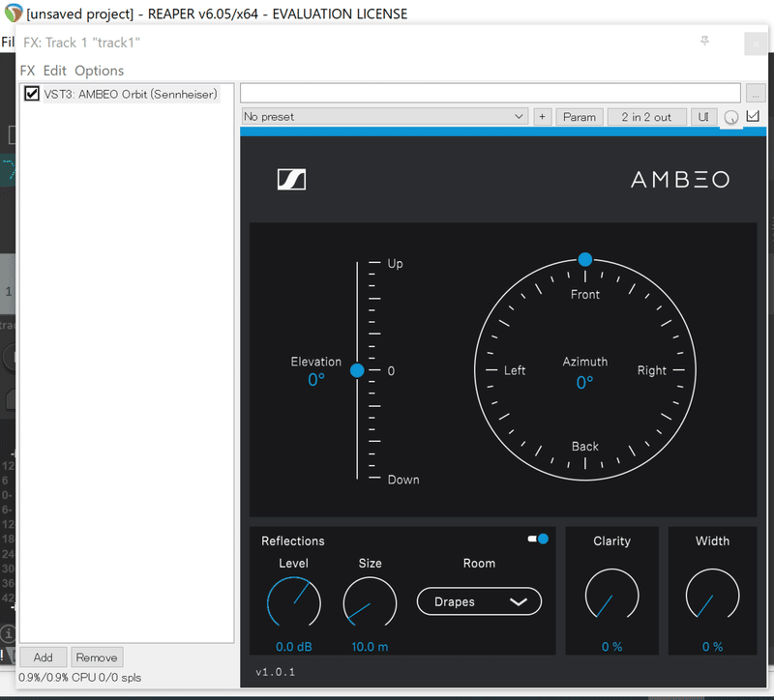Click the Azimuth dial handle at Front
This screenshot has width=774, height=700.
585,259
